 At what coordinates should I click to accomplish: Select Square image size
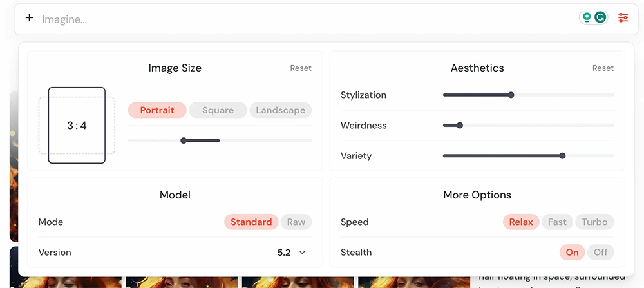(218, 110)
